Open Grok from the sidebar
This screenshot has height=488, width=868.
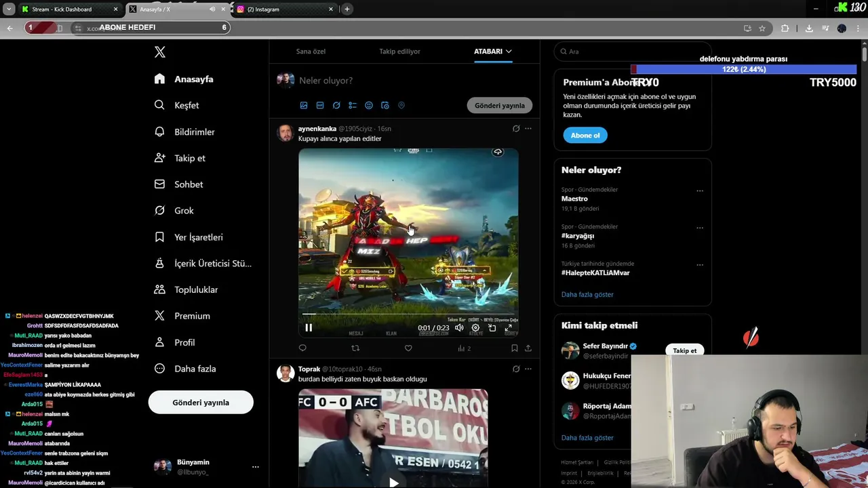(x=174, y=211)
